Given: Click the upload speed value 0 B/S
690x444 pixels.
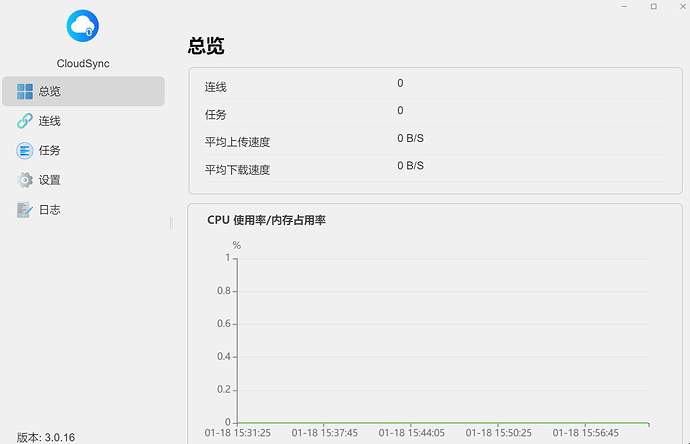Looking at the screenshot, I should [x=410, y=138].
